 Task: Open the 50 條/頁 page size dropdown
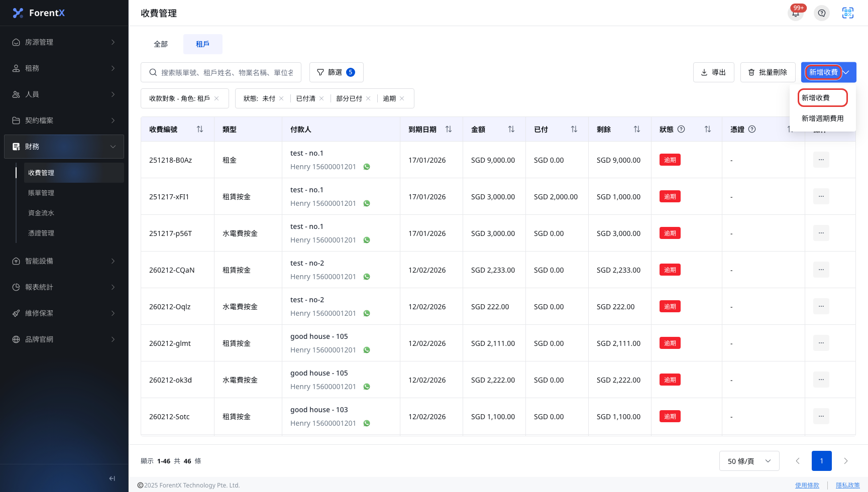coord(749,461)
